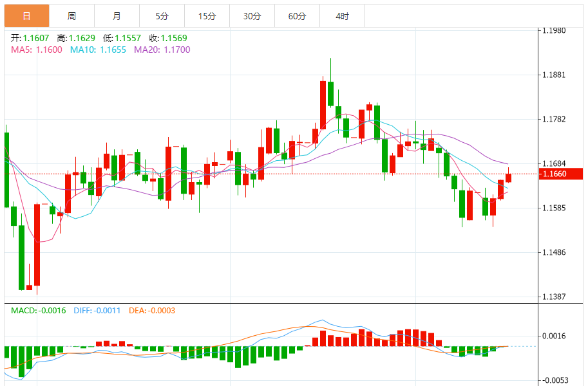Switch to the 周 weekly tab
This screenshot has height=386, width=588.
pos(71,15)
